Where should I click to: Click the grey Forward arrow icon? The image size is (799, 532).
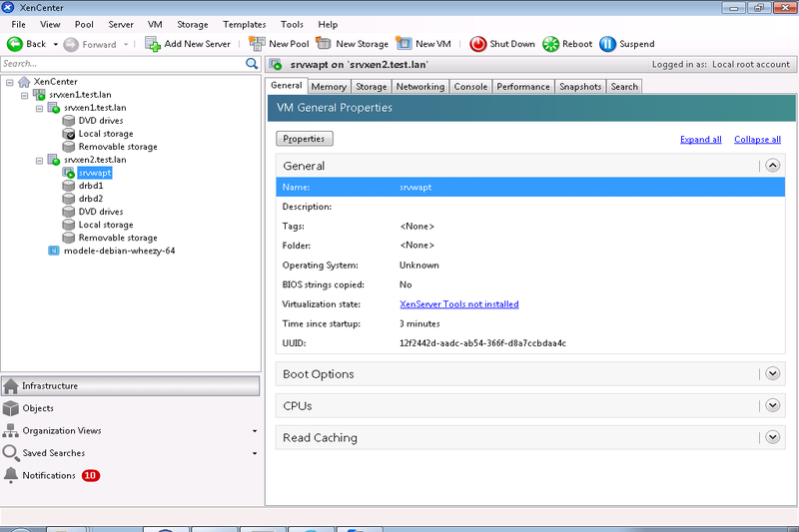71,45
